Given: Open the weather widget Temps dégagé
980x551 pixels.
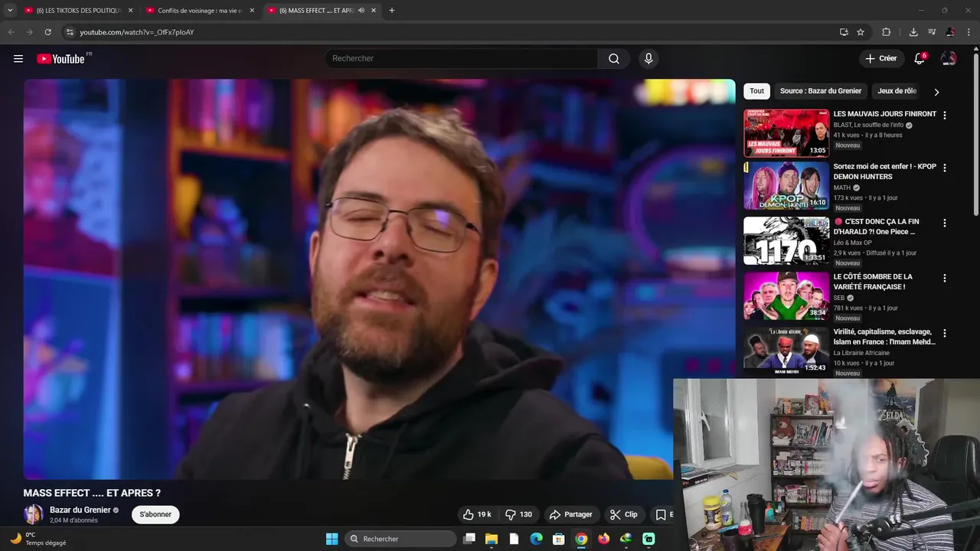Looking at the screenshot, I should [x=38, y=539].
